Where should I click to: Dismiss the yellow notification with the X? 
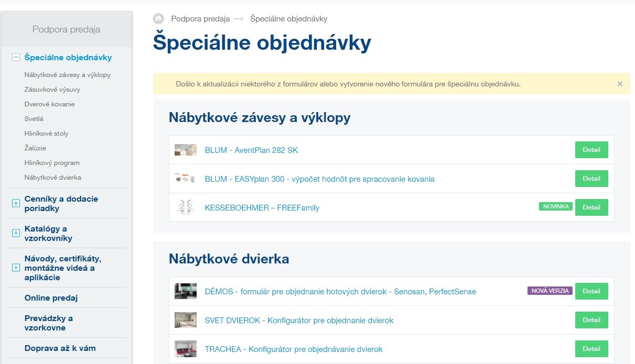620,84
